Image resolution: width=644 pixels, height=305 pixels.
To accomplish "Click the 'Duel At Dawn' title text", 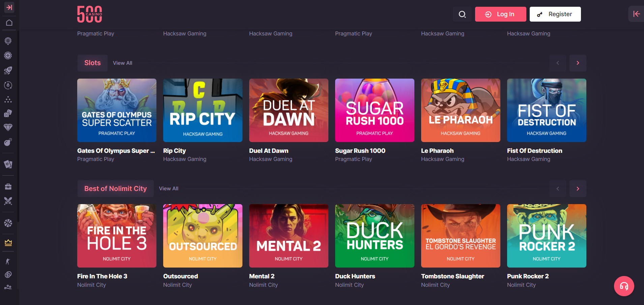I will click(269, 151).
